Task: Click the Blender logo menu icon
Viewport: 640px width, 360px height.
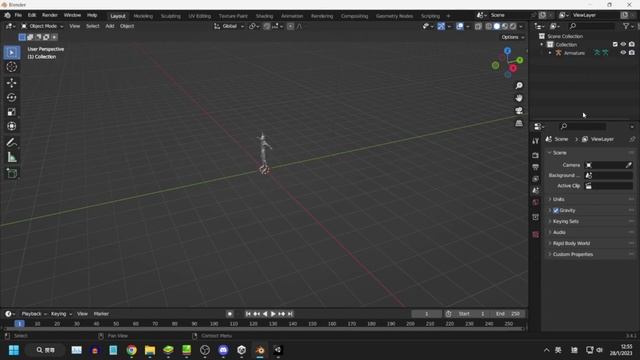Action: click(7, 15)
